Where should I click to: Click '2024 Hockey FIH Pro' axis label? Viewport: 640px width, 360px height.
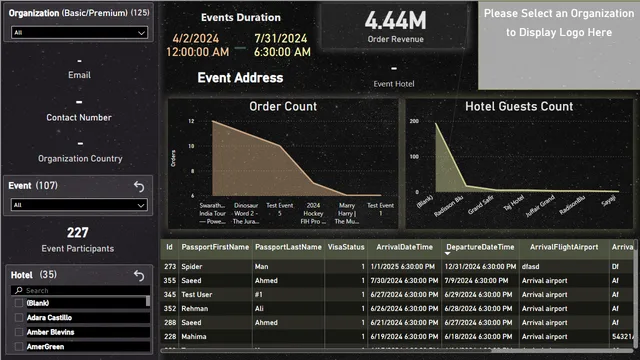[313, 213]
